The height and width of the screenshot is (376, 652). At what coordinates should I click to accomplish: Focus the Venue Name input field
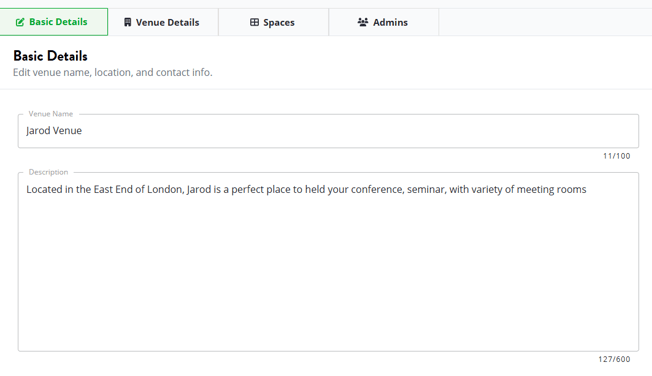328,131
